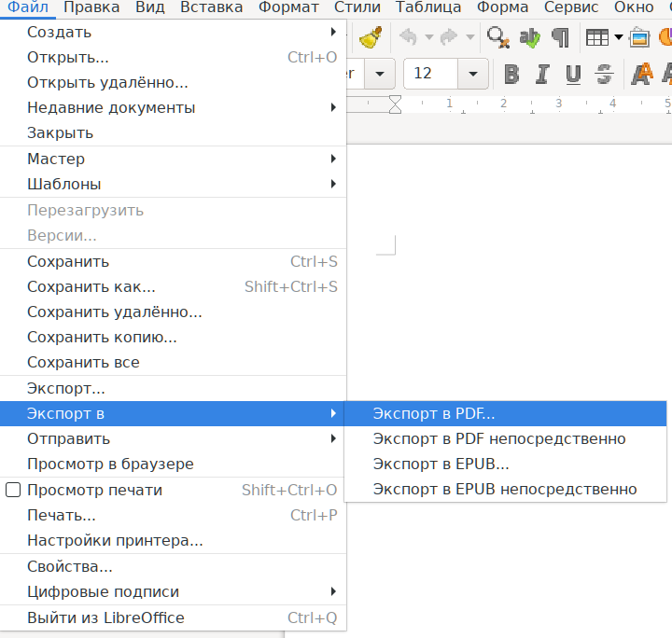Select Экспорт в EPUB непосредственно
Viewport: 672px width, 638px height.
tap(505, 489)
